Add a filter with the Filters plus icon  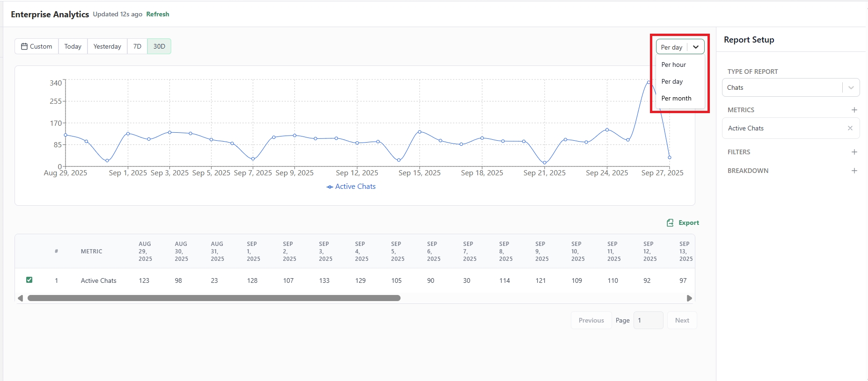(854, 152)
